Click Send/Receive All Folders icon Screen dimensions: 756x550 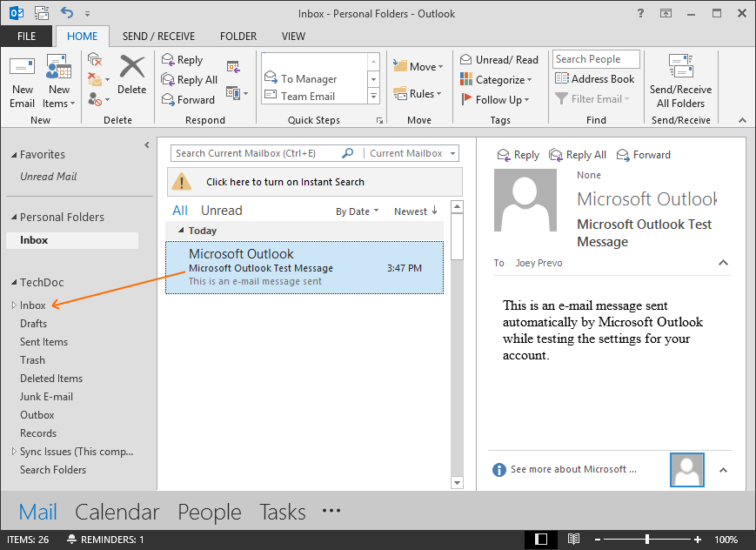(x=681, y=65)
